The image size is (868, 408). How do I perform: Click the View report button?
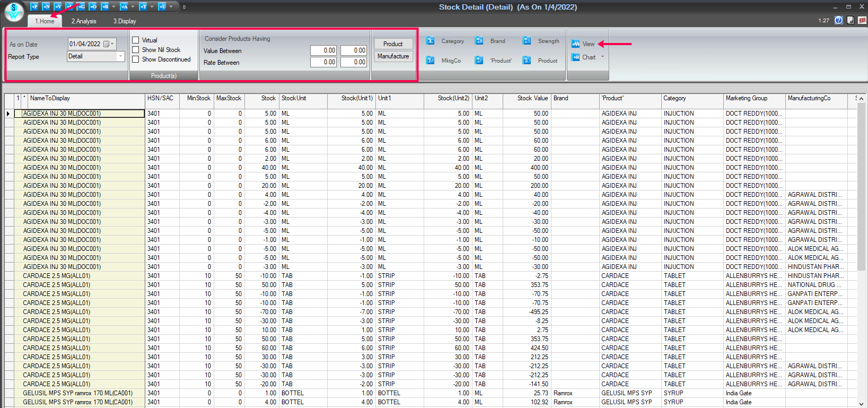[583, 44]
